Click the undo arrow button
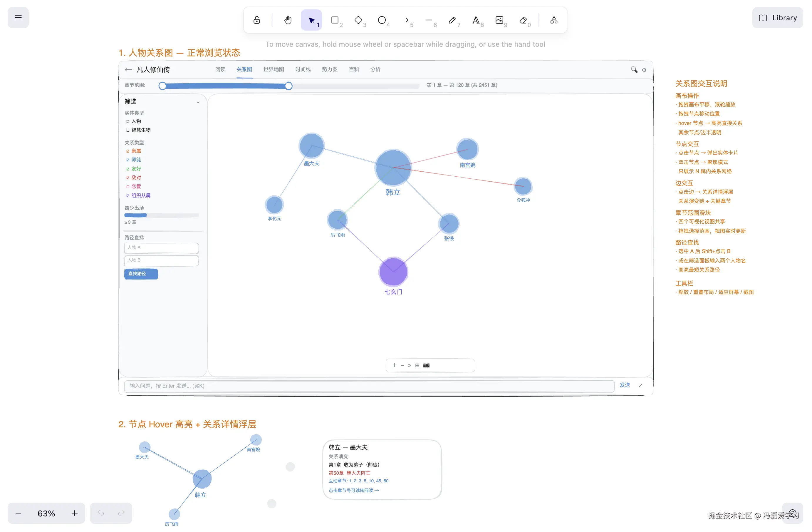 pyautogui.click(x=101, y=513)
